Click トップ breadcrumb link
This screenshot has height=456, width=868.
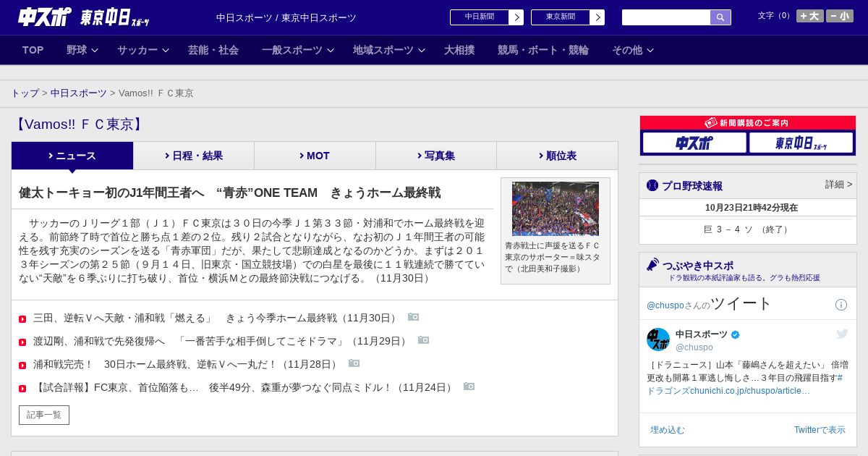pyautogui.click(x=25, y=93)
